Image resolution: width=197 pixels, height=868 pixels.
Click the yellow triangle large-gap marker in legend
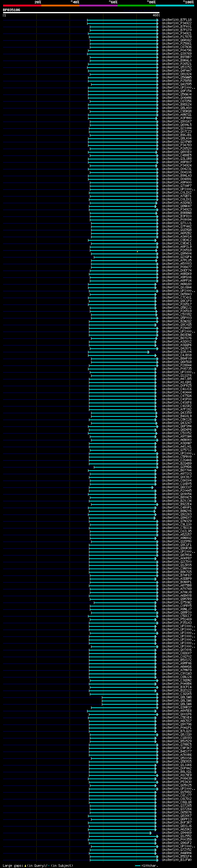(x=25, y=866)
